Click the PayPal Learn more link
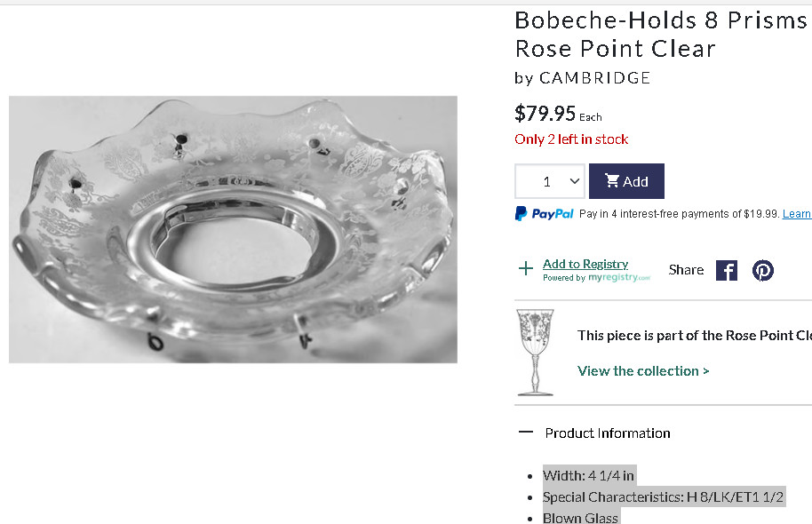This screenshot has width=812, height=524. coord(797,214)
